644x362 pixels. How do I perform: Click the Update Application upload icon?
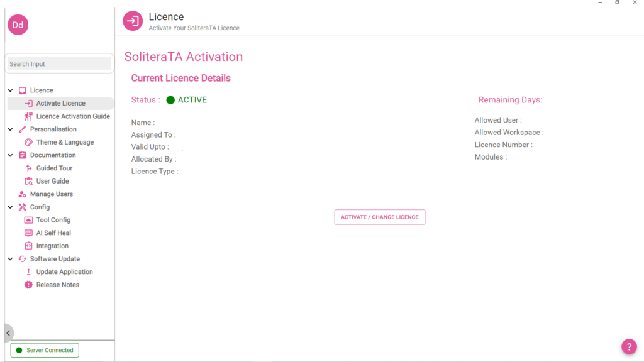click(28, 272)
